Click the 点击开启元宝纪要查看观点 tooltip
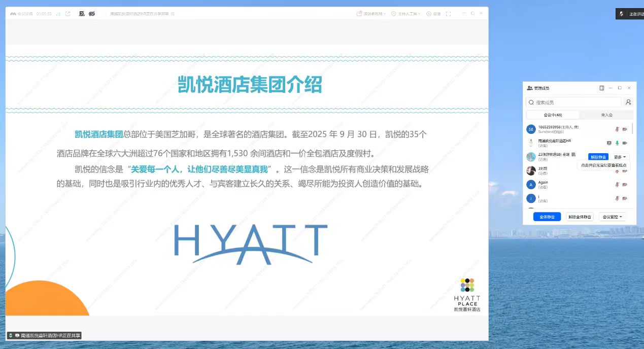This screenshot has width=644, height=349. pyautogui.click(x=603, y=165)
